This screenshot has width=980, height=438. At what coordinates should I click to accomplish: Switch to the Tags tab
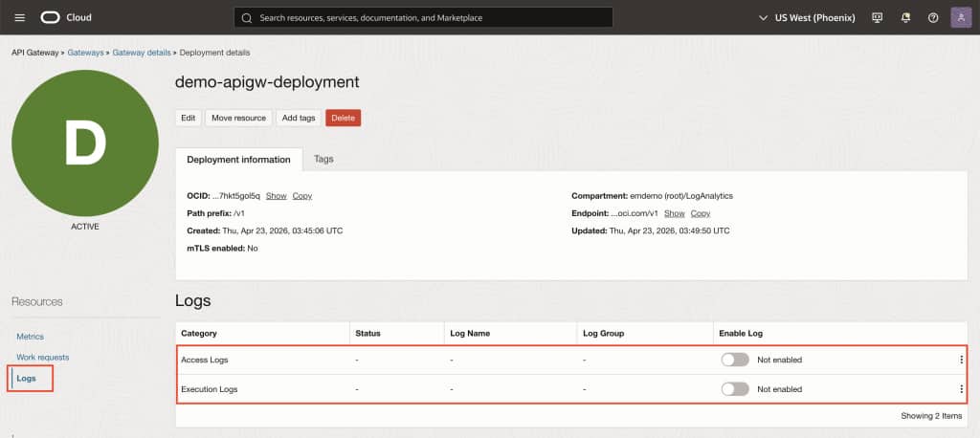(x=323, y=159)
